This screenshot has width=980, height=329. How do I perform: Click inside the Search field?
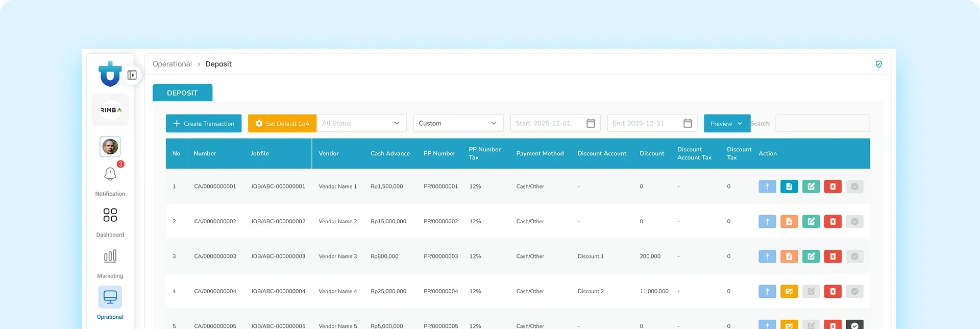coord(822,123)
